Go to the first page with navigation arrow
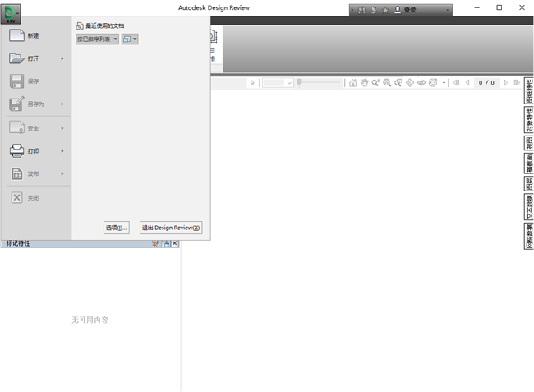This screenshot has width=534, height=392. pyautogui.click(x=456, y=83)
